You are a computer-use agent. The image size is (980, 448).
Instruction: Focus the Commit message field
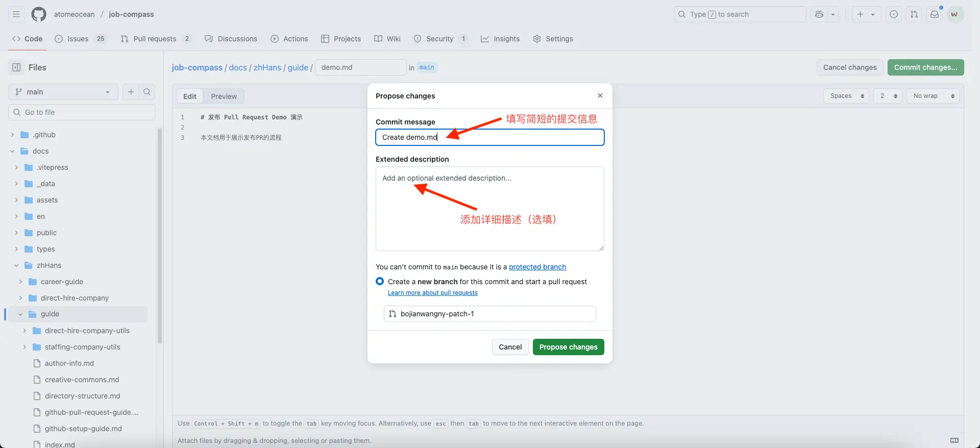[490, 137]
